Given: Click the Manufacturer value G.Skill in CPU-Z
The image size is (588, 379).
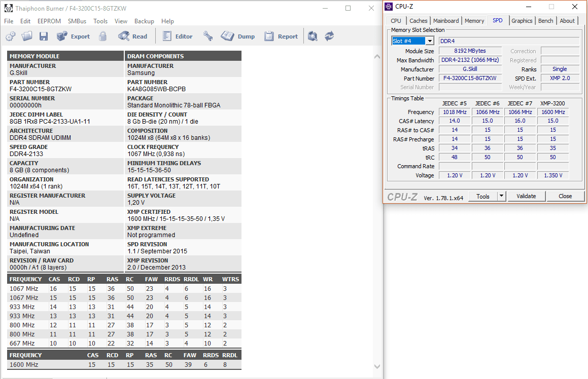Looking at the screenshot, I should click(470, 69).
